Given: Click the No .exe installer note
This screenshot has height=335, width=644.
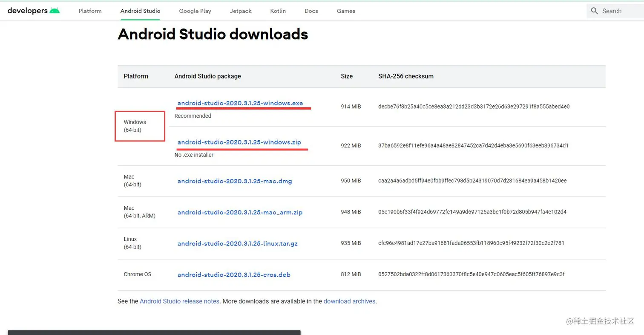Looking at the screenshot, I should click(x=194, y=155).
